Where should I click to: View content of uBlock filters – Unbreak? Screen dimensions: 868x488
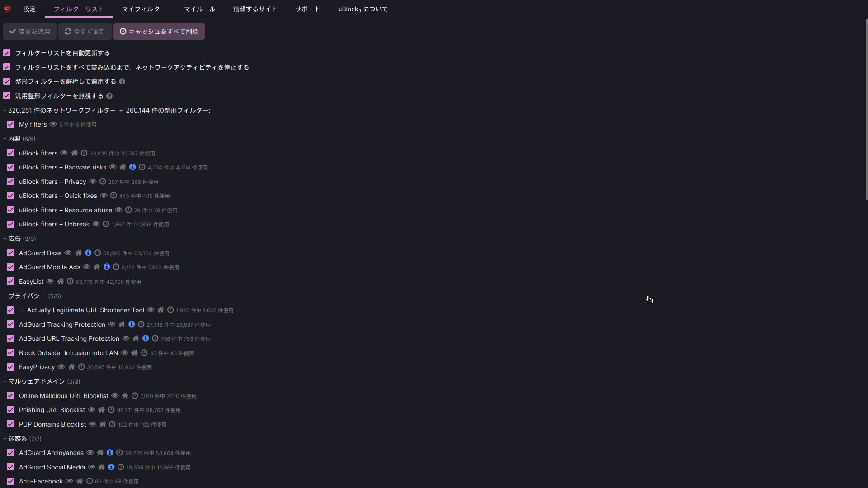tap(96, 224)
